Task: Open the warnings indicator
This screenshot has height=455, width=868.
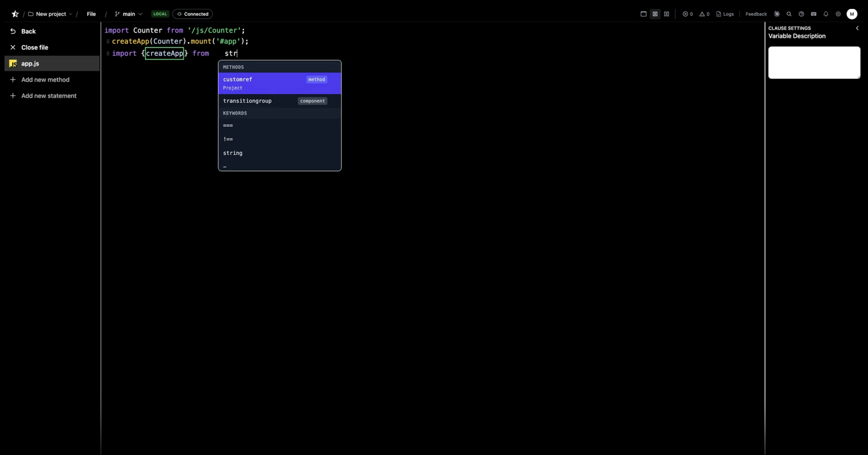Action: 704,14
